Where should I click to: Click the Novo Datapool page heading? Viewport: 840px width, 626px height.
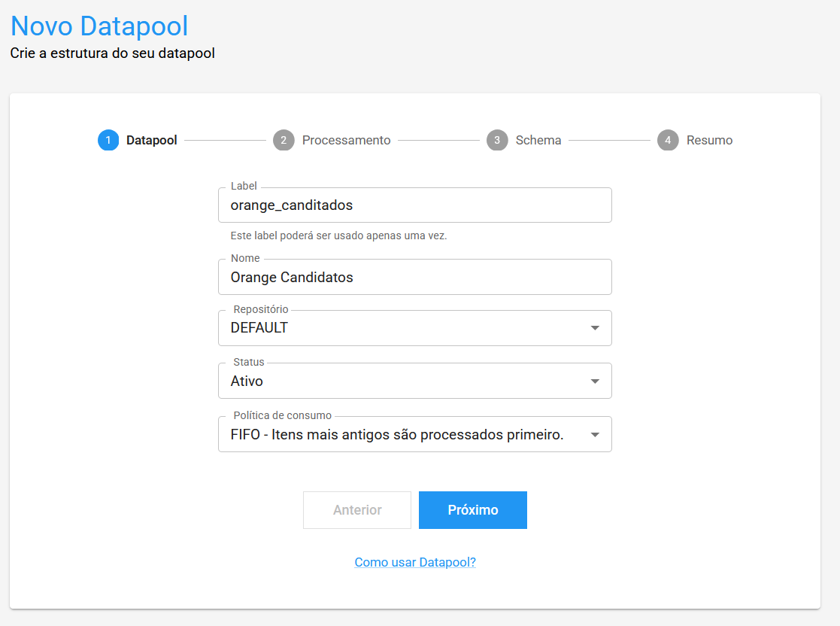coord(99,26)
